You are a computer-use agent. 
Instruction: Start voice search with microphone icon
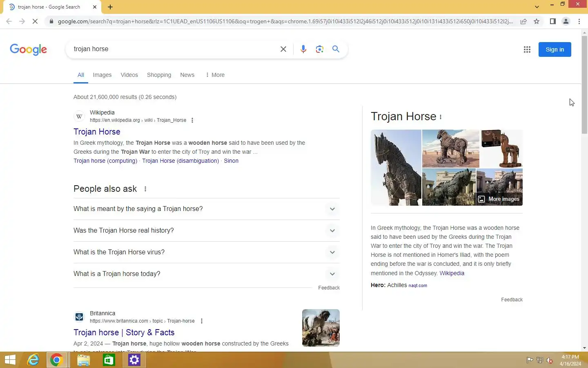pos(303,49)
